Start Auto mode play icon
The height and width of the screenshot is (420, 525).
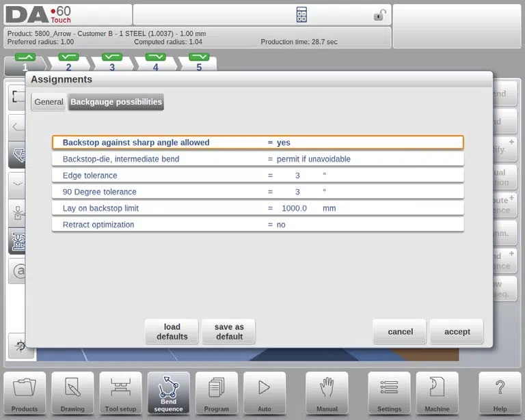(265, 393)
